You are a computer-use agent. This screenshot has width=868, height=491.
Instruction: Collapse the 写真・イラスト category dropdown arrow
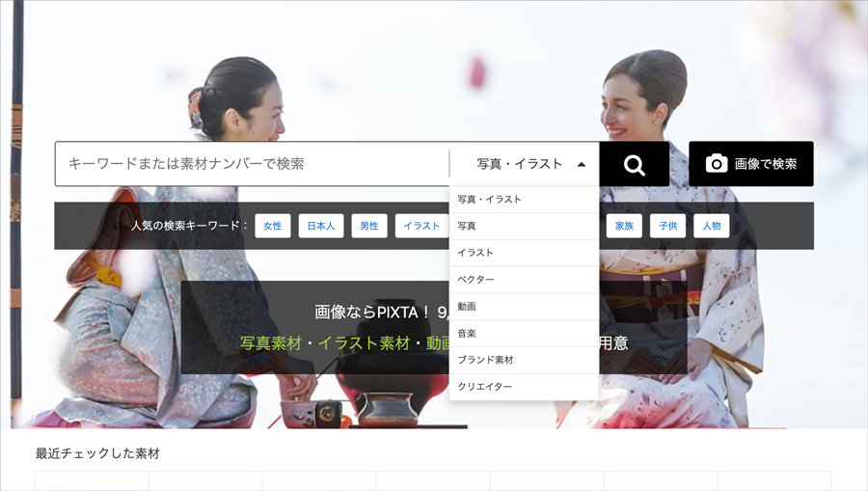pyautogui.click(x=581, y=165)
